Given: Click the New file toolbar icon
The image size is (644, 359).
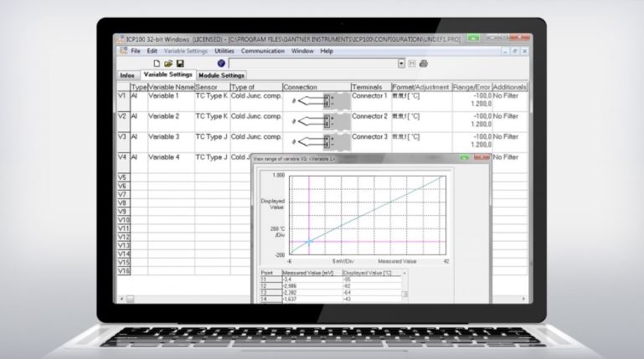Looking at the screenshot, I should click(157, 64).
